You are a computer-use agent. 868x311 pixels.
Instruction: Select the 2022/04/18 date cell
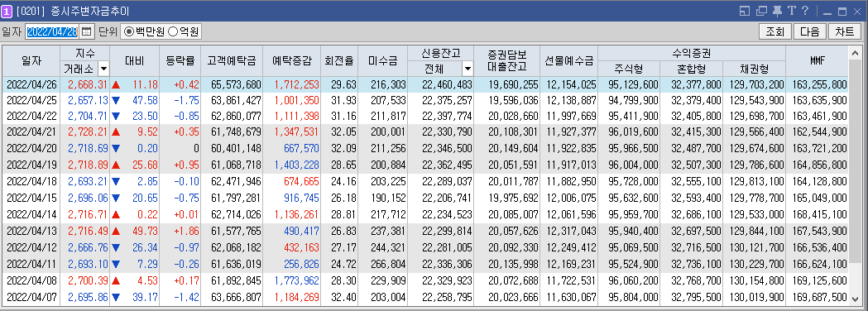coord(31,181)
